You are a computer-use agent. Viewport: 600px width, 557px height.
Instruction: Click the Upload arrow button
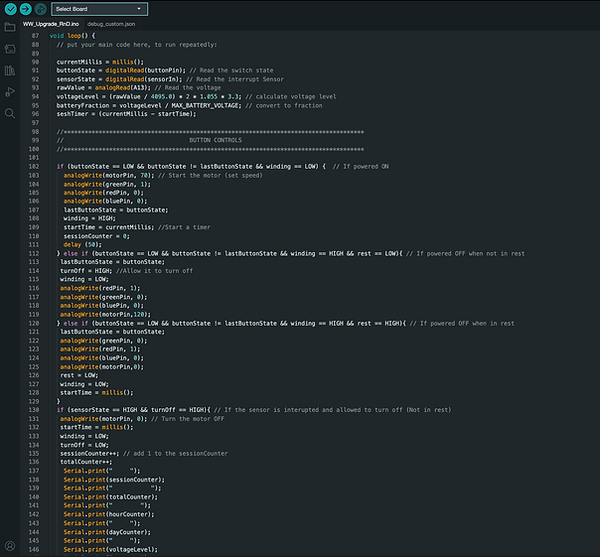[26, 9]
